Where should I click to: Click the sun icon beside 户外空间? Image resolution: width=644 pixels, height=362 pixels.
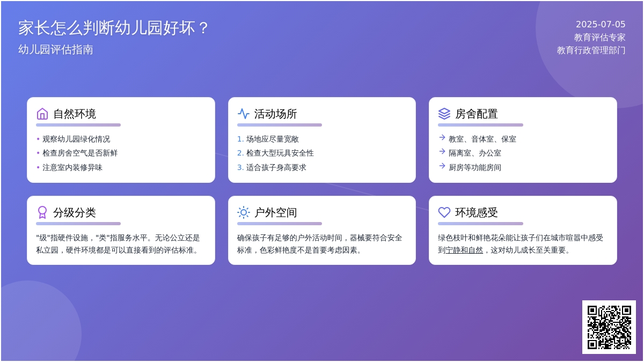click(x=244, y=212)
